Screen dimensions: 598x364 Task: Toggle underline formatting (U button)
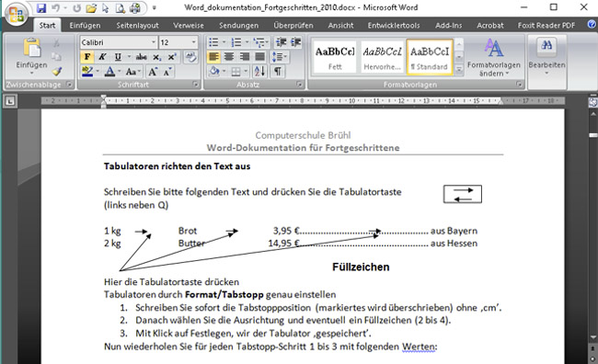click(118, 57)
